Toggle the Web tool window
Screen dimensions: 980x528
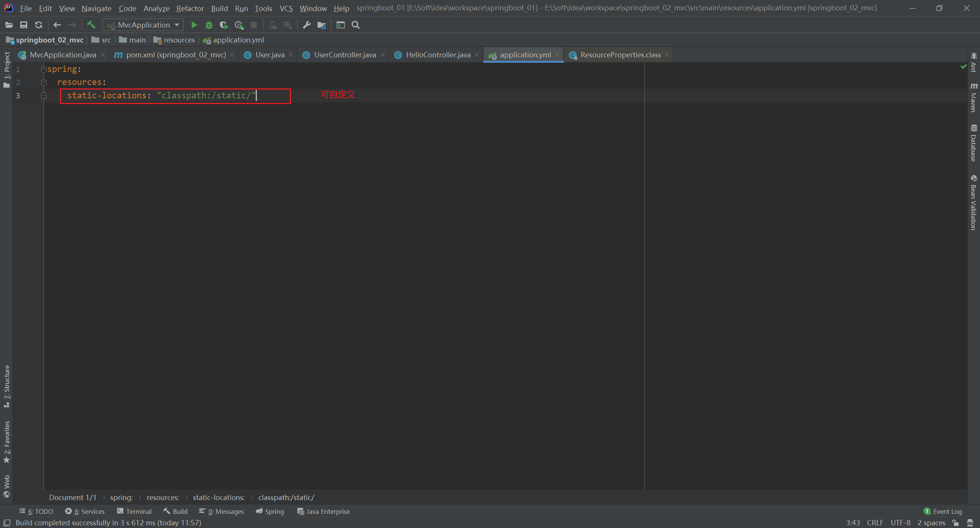(7, 486)
